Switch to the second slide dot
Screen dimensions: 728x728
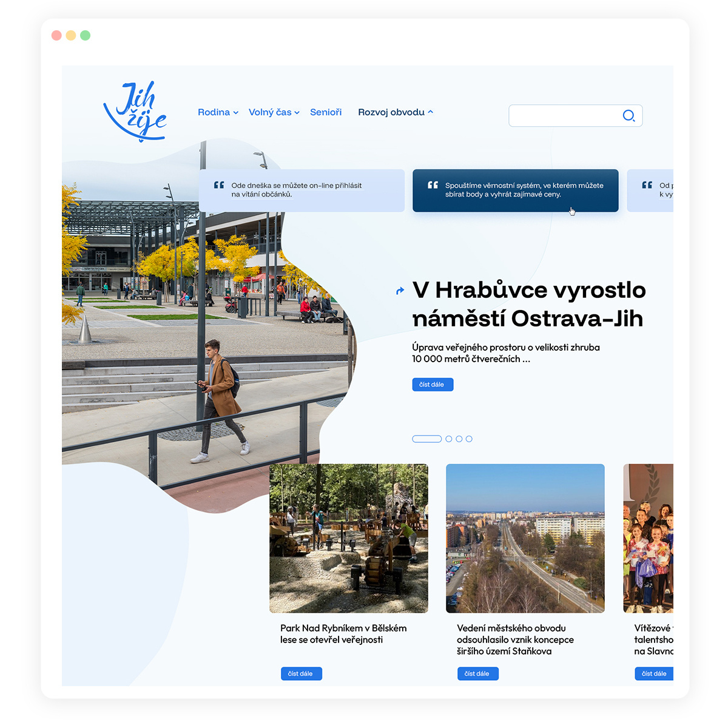(449, 439)
